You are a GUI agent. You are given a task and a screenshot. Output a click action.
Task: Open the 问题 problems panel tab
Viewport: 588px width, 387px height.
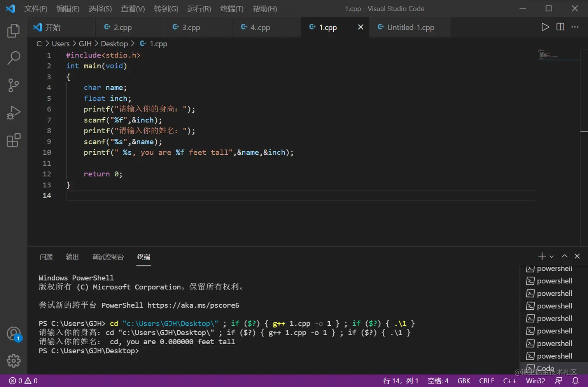[46, 257]
